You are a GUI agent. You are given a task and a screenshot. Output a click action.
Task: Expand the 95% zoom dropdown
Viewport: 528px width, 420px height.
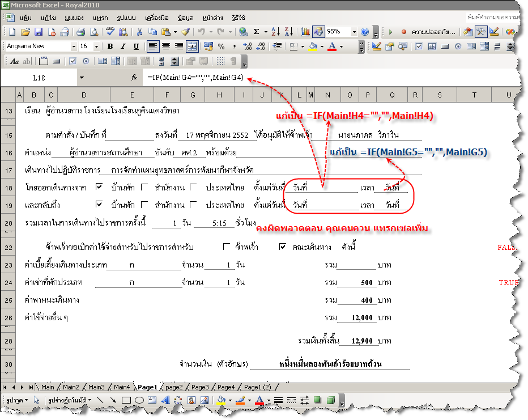coord(354,32)
